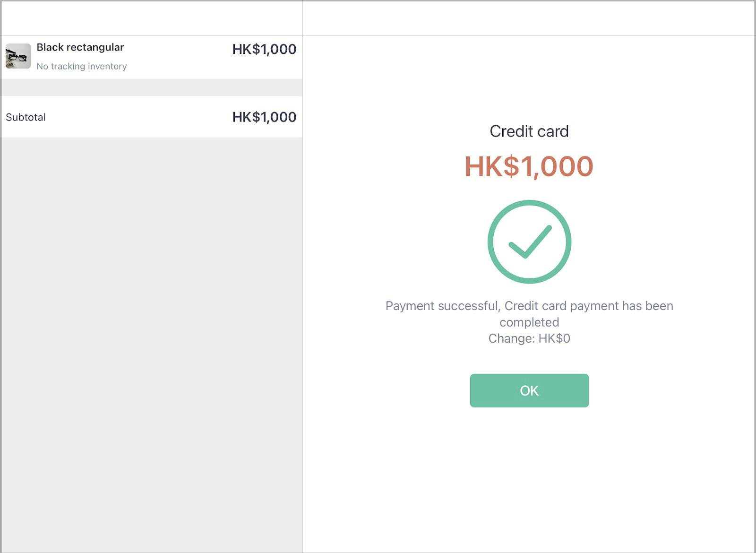
Task: Select the Black rectangular product name
Action: [x=80, y=47]
